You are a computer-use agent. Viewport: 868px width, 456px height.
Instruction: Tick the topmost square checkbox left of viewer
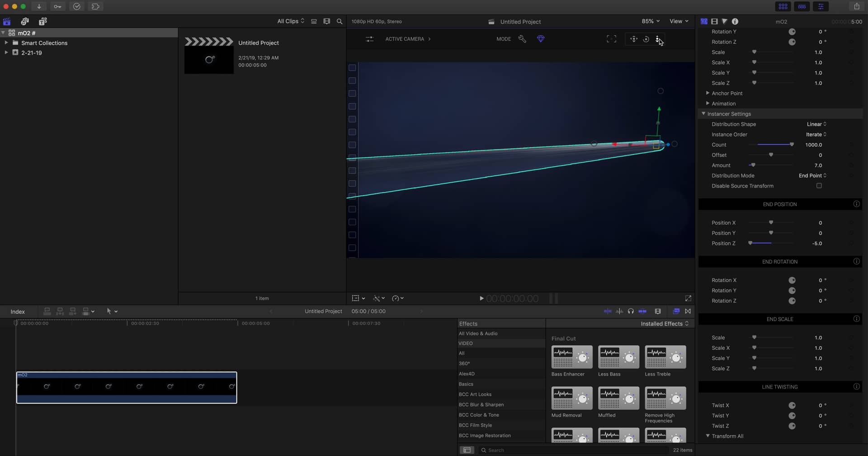[352, 68]
